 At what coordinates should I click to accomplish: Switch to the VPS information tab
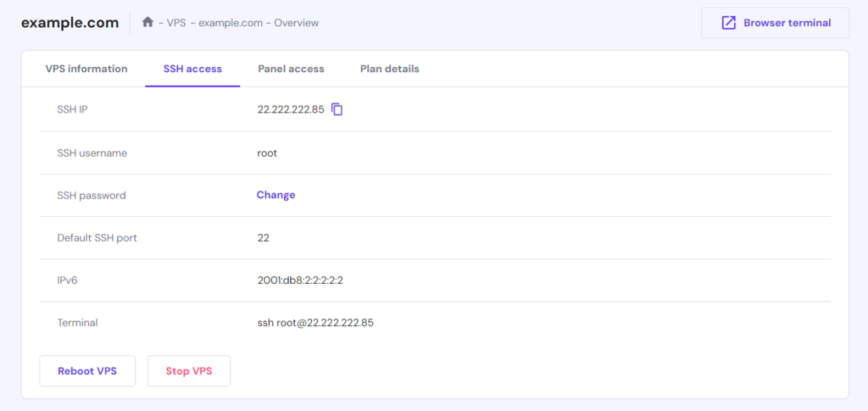pyautogui.click(x=86, y=69)
